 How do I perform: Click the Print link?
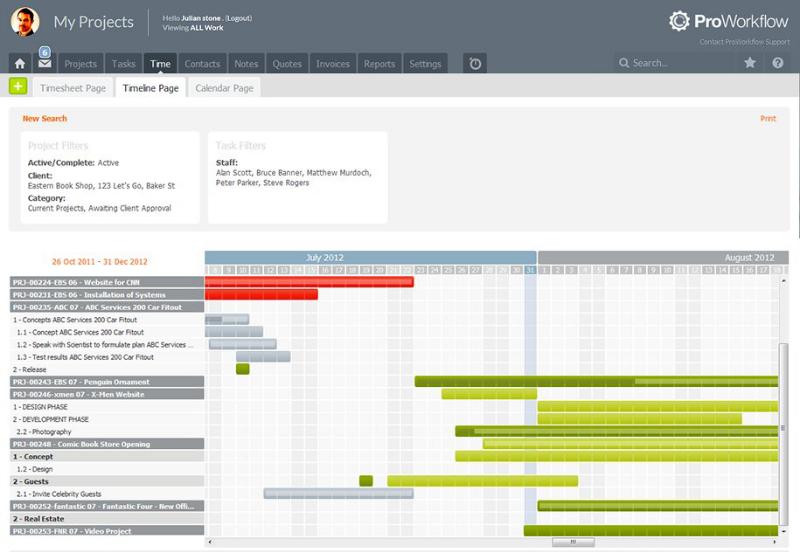click(768, 118)
